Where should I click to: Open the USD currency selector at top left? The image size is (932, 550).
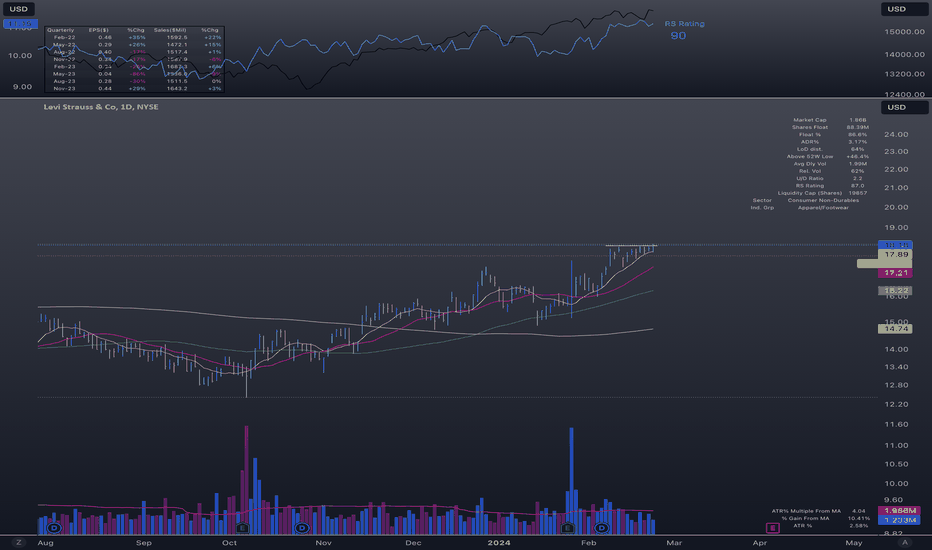[18, 9]
